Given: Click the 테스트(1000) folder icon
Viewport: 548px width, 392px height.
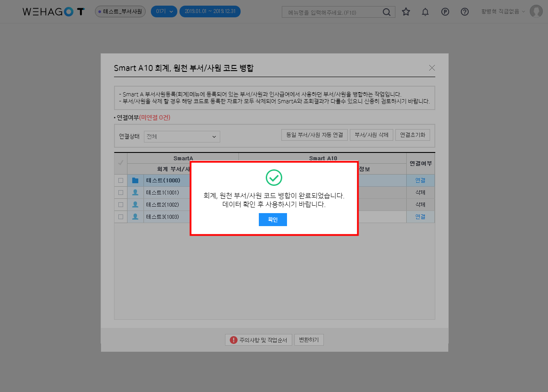Looking at the screenshot, I should pos(135,181).
